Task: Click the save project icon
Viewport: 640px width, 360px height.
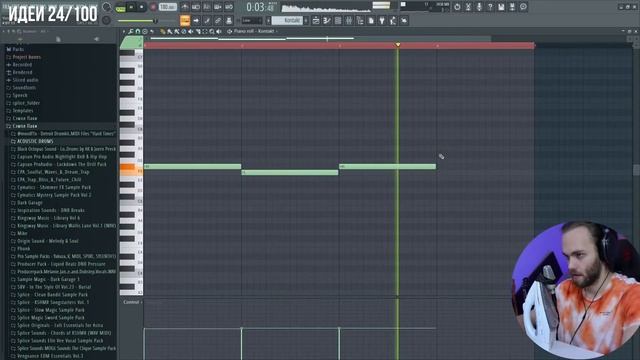Action: click(x=501, y=7)
